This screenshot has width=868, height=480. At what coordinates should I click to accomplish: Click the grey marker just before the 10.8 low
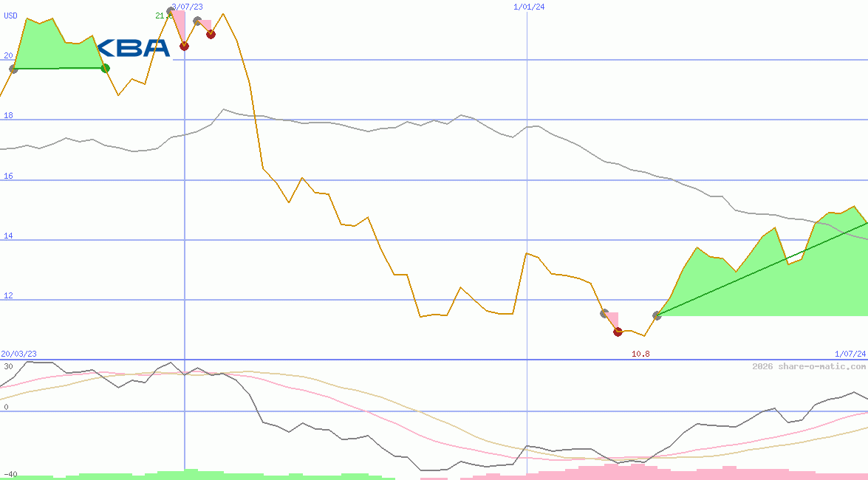pyautogui.click(x=604, y=313)
